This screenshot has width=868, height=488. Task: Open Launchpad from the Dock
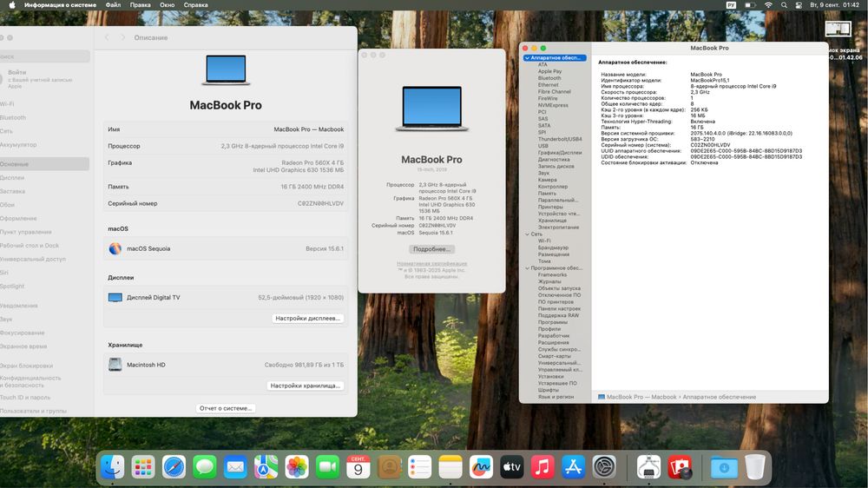point(143,467)
